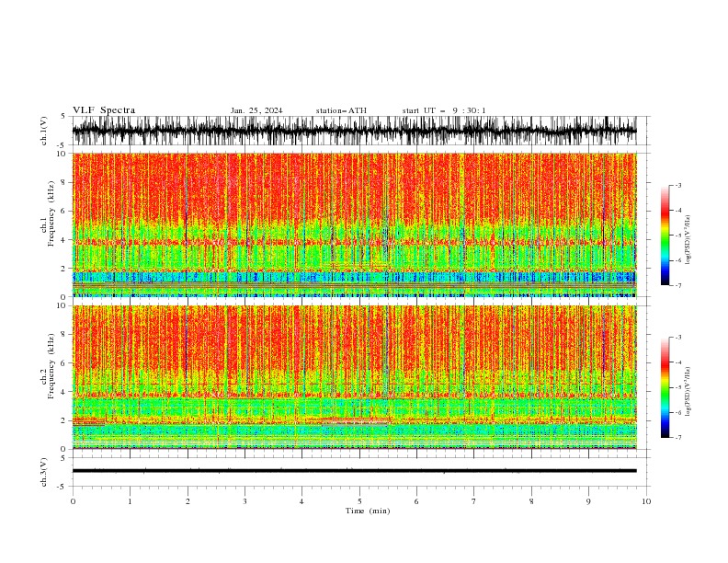The height and width of the screenshot is (563, 728).
Task: Click the ch.3 voltage waveform trace
Action: [354, 471]
